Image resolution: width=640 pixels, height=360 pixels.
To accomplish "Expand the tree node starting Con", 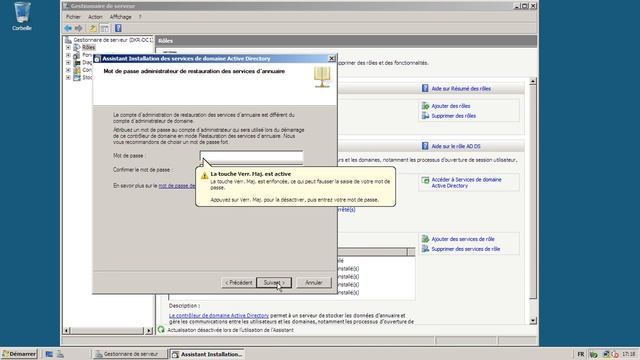I will coord(68,70).
